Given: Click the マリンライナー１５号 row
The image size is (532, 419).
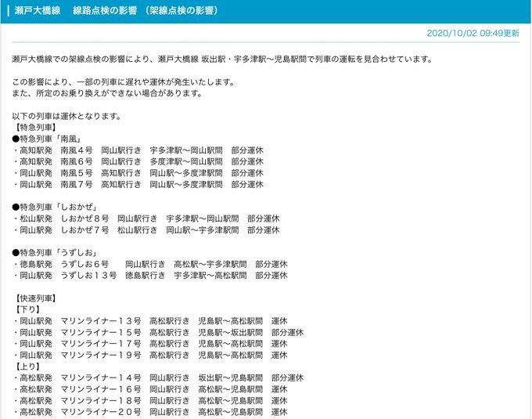Looking at the screenshot, I should coord(159,332).
